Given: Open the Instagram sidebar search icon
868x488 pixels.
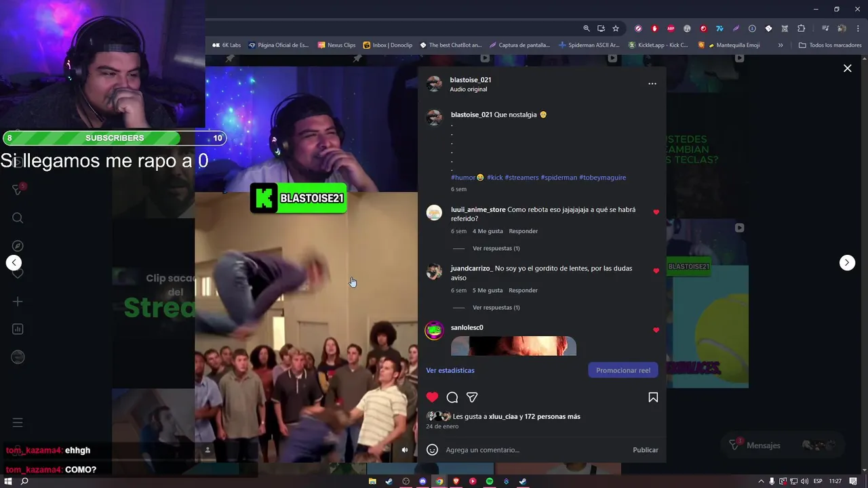Looking at the screenshot, I should point(18,218).
